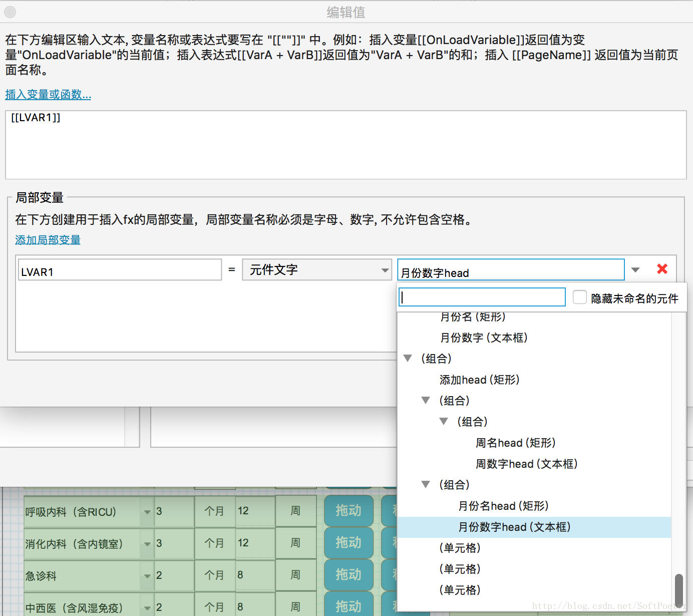Click 拖动 button in 急诊科 row
693x616 pixels.
click(x=349, y=575)
